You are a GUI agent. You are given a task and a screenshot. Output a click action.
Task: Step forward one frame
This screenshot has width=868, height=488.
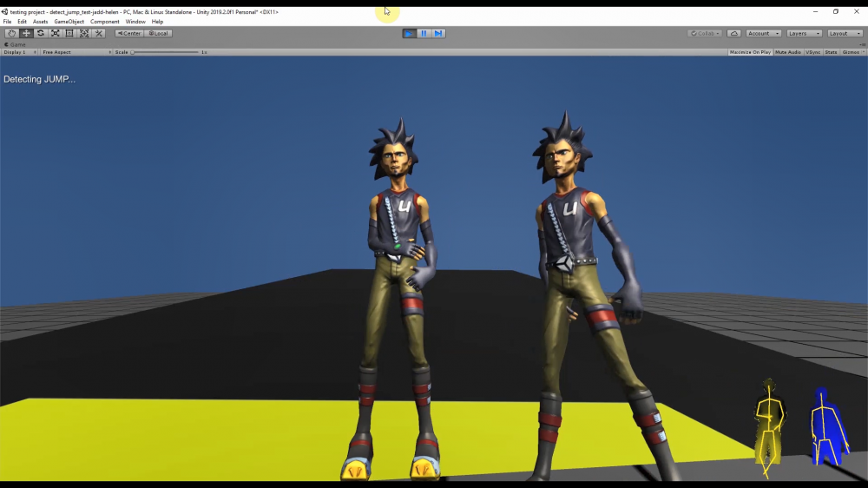pos(438,33)
